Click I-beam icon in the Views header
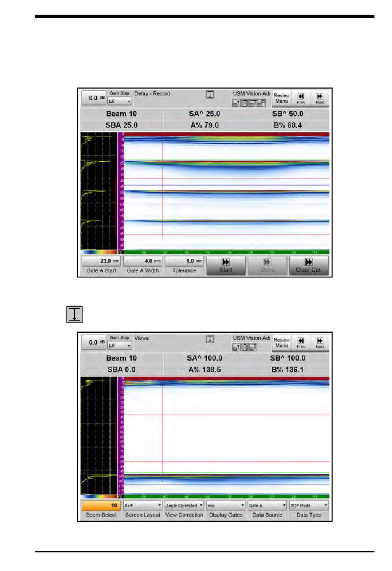Screen dimensions: 392x571 [210, 339]
